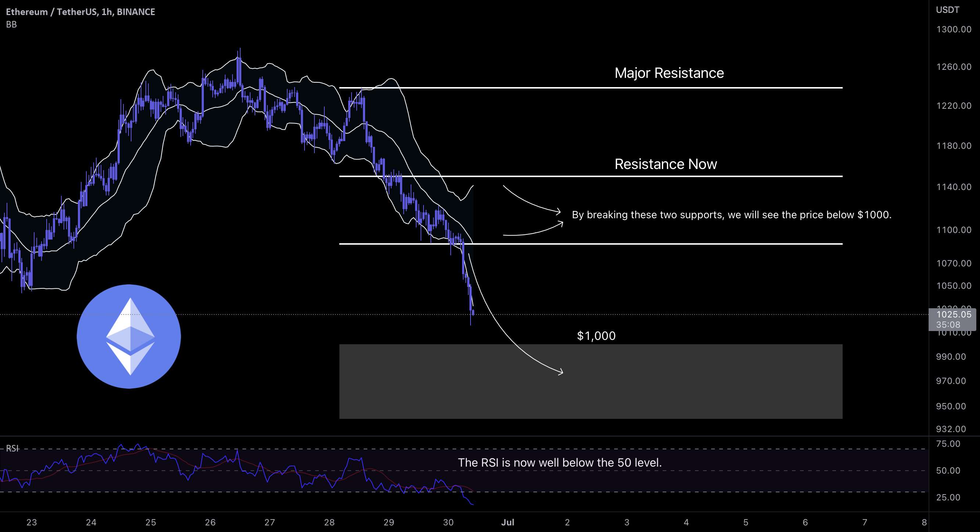This screenshot has height=532, width=980.
Task: Select the Major Resistance horizontal line
Action: pos(591,88)
